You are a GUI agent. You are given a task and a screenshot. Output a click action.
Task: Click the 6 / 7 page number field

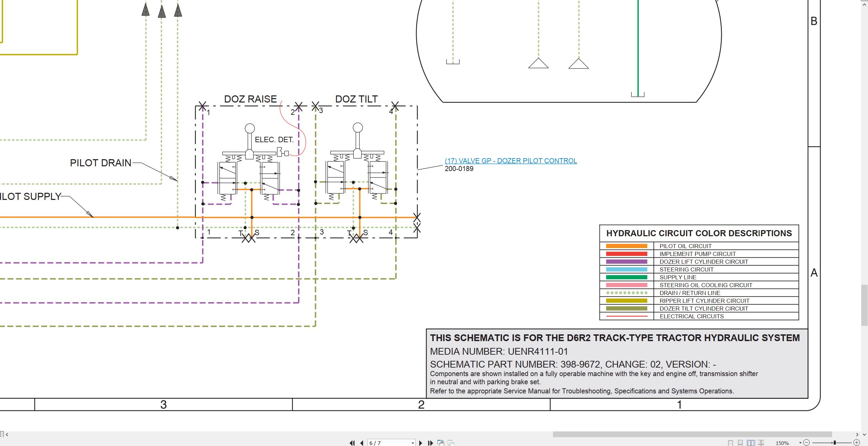tap(391, 443)
